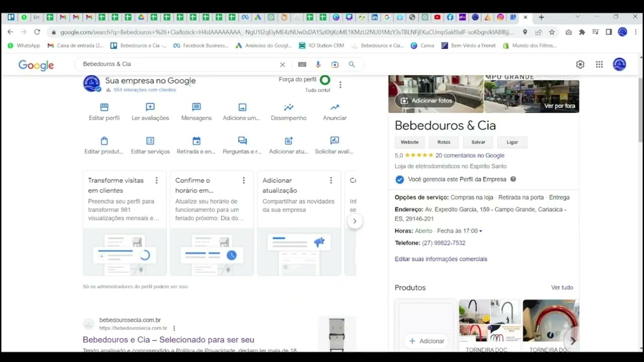Image resolution: width=644 pixels, height=362 pixels.
Task: Click in the Google search input field
Action: point(179,64)
